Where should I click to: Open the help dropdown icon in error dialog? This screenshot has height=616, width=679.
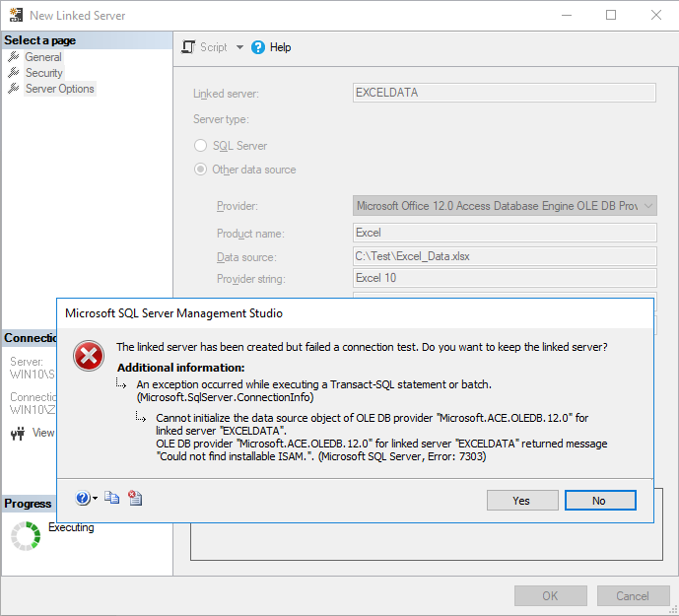[x=86, y=498]
